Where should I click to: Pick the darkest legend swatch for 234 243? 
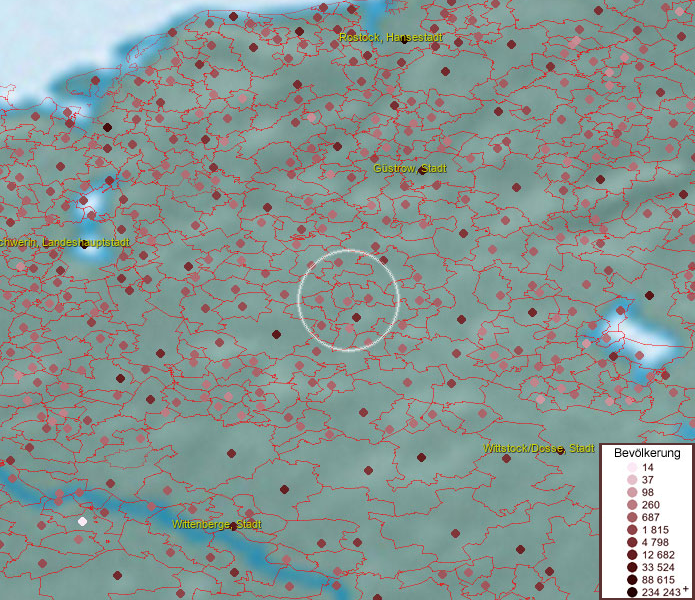click(632, 592)
